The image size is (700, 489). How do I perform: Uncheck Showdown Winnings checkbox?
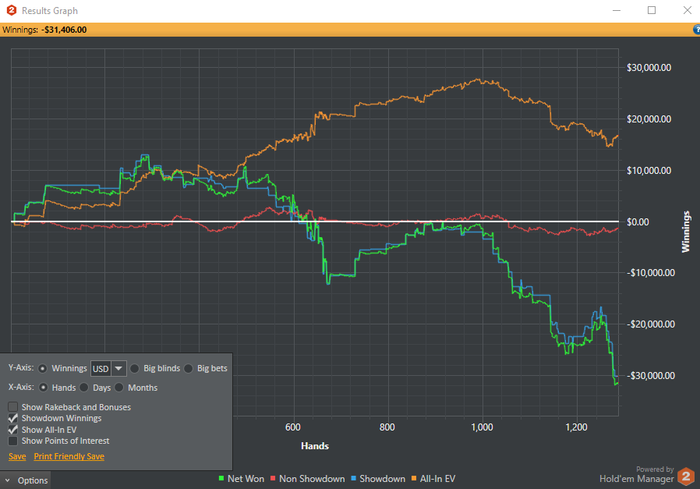pyautogui.click(x=13, y=418)
